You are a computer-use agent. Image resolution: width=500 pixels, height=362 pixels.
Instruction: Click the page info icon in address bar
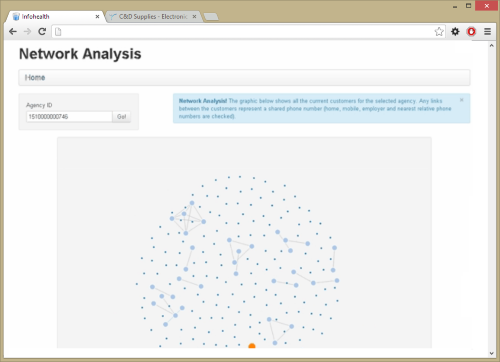pyautogui.click(x=58, y=32)
